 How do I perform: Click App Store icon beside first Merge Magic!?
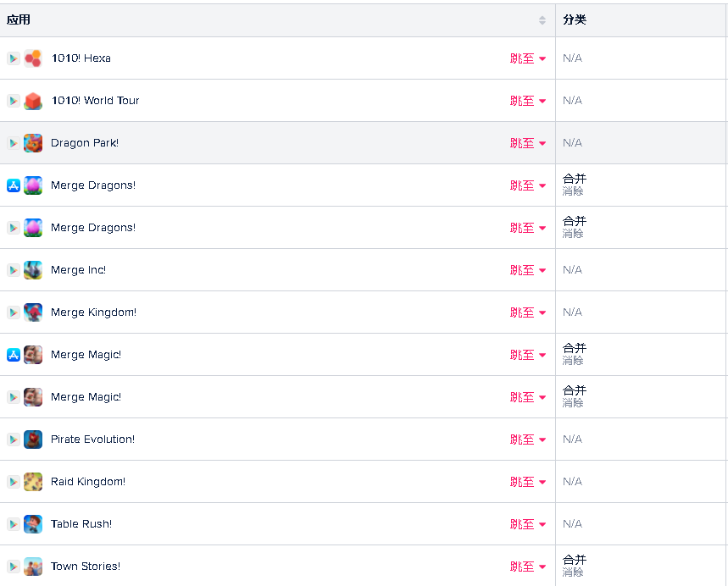(x=14, y=355)
